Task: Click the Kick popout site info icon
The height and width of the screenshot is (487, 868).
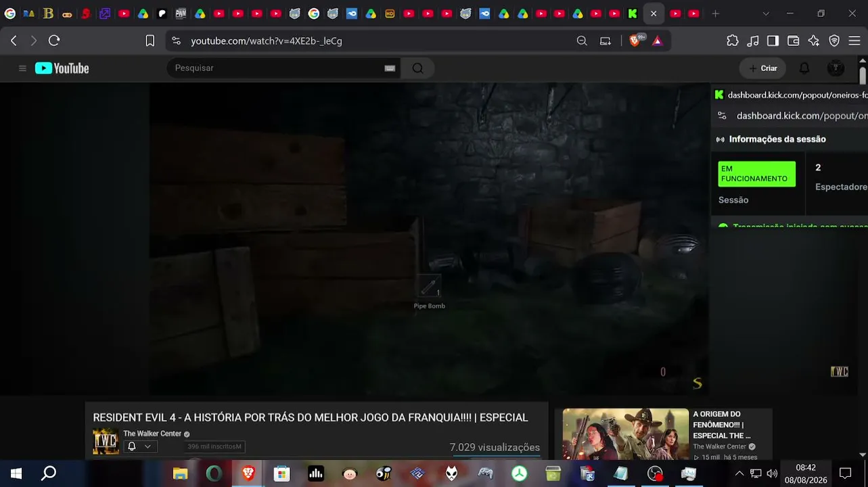Action: tap(722, 116)
